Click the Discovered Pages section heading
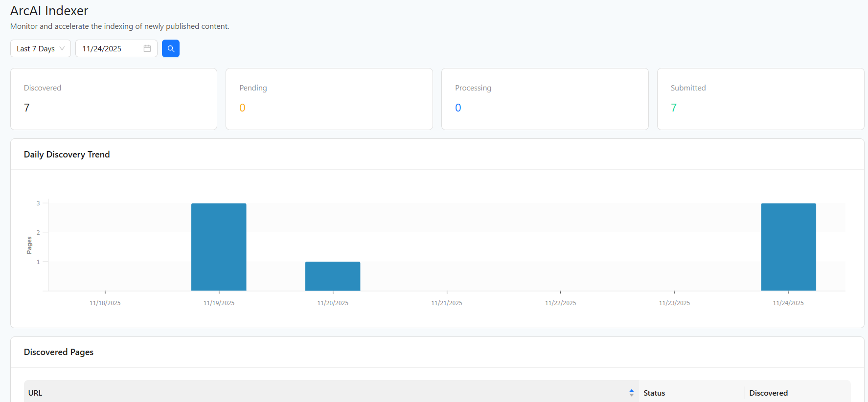Screen dimensions: 868x402 (x=59, y=352)
